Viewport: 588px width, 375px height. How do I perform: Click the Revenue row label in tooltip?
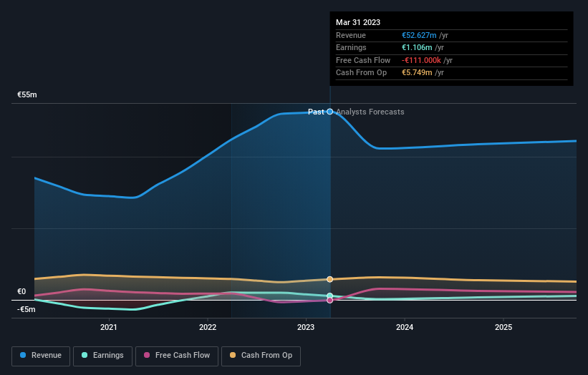click(x=351, y=35)
